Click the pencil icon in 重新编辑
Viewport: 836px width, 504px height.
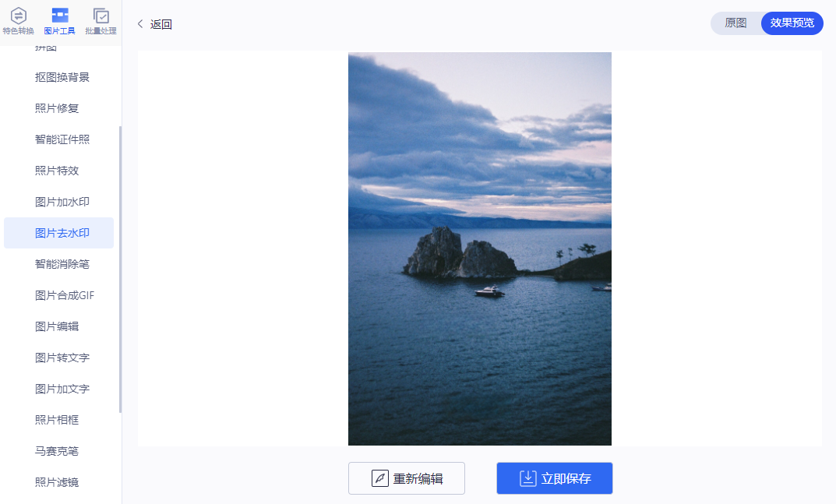(379, 478)
